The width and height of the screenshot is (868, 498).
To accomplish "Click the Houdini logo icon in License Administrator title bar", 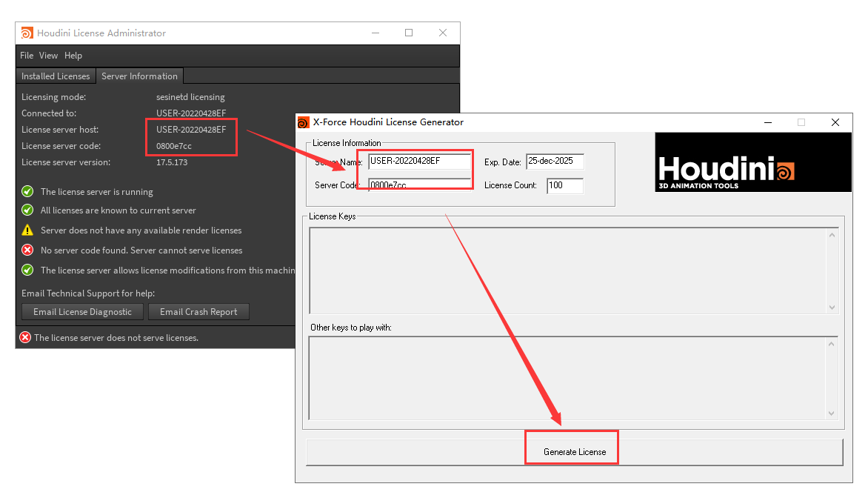I will click(x=27, y=33).
